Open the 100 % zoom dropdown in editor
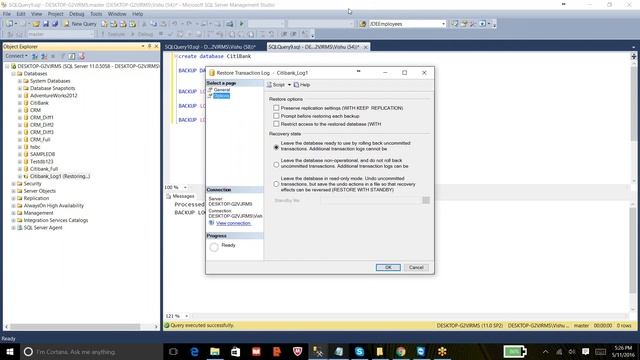This screenshot has width=640, height=360. click(x=185, y=187)
